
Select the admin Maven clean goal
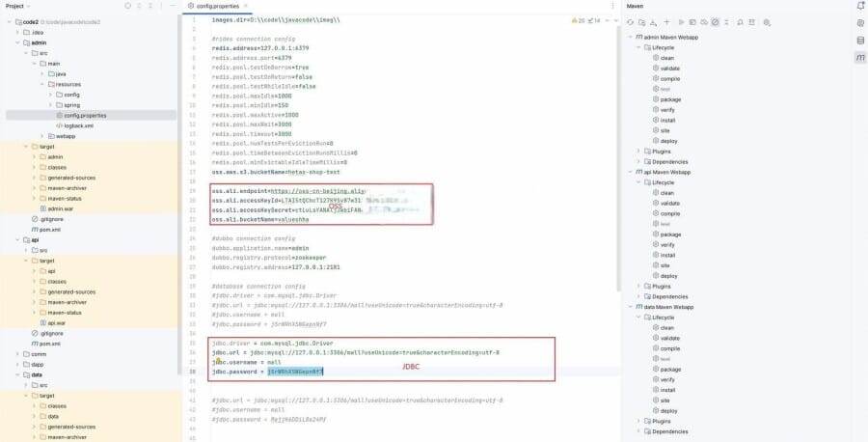point(667,58)
